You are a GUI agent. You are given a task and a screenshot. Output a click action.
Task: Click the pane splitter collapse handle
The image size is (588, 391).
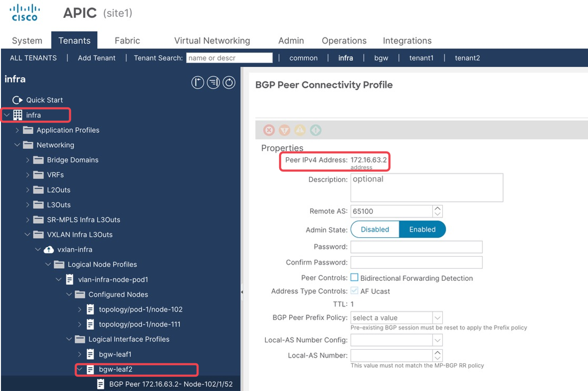pyautogui.click(x=242, y=292)
